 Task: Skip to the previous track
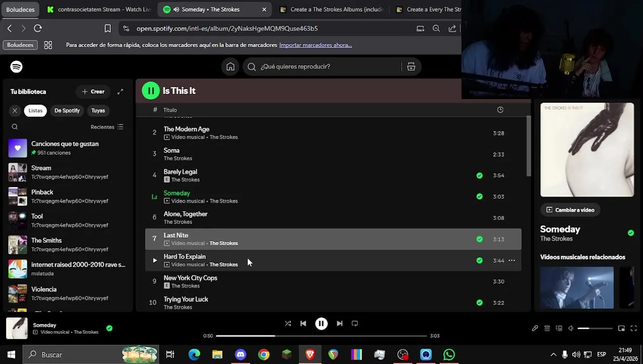point(303,324)
